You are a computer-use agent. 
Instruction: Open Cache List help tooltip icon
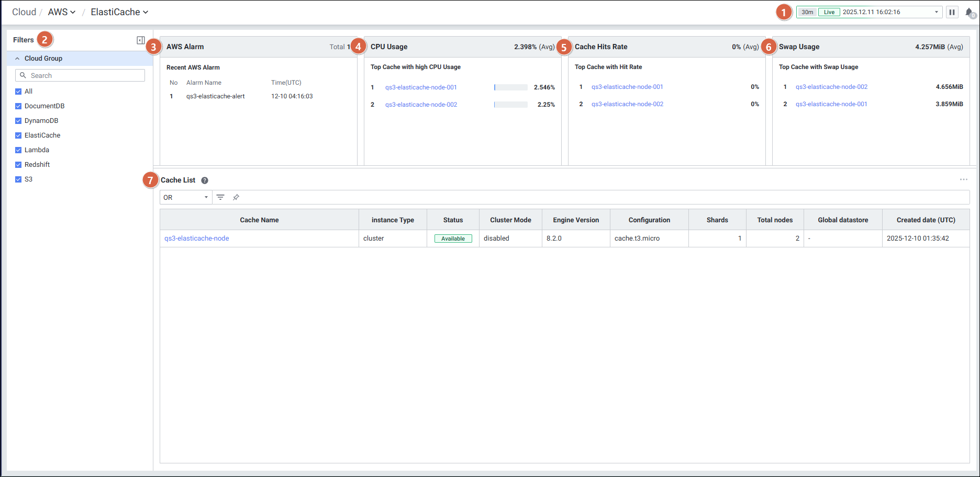pos(205,180)
